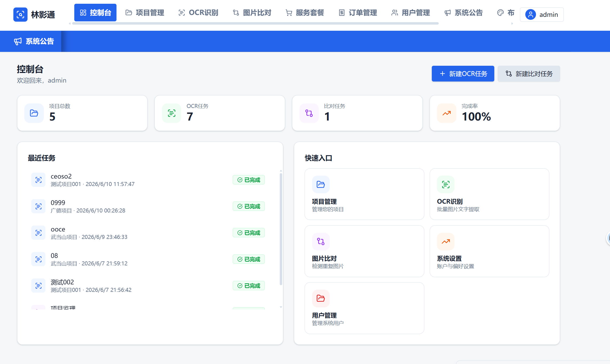Viewport: 610px width, 364px height.
Task: Open the 系统公告 navigation tab
Action: (x=464, y=13)
